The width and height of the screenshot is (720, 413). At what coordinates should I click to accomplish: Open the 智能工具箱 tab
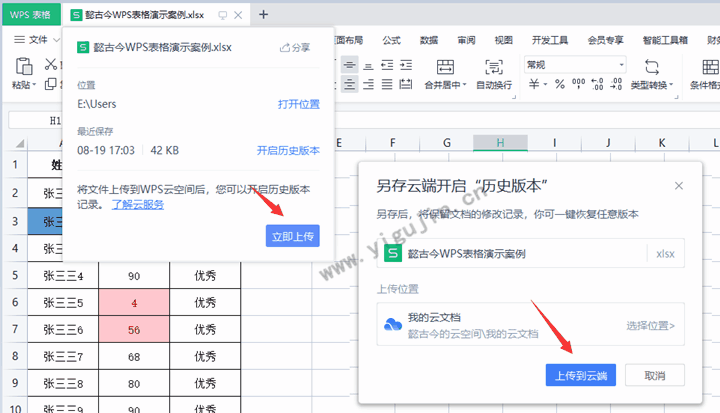point(665,40)
